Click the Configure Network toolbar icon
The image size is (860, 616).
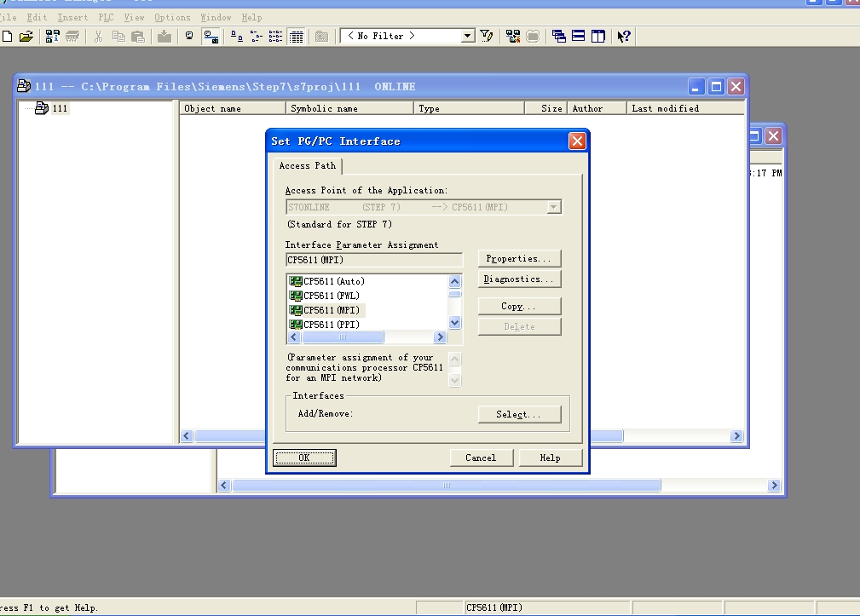513,36
